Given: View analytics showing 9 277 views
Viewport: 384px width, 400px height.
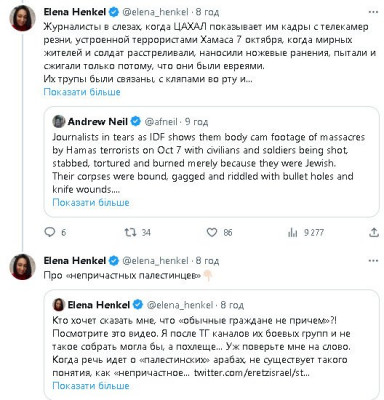Looking at the screenshot, I should click(x=292, y=232).
